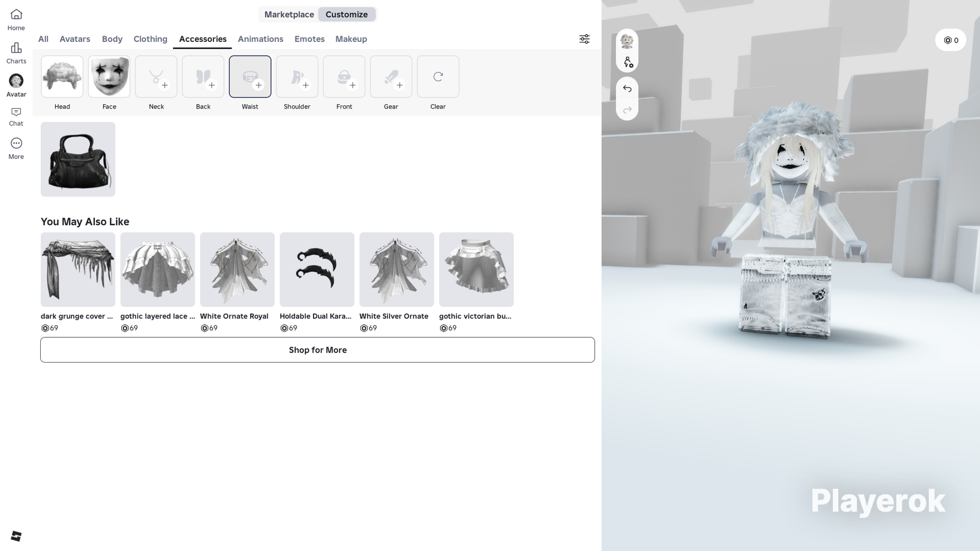Equip the black handbag item
980x551 pixels.
point(78,159)
